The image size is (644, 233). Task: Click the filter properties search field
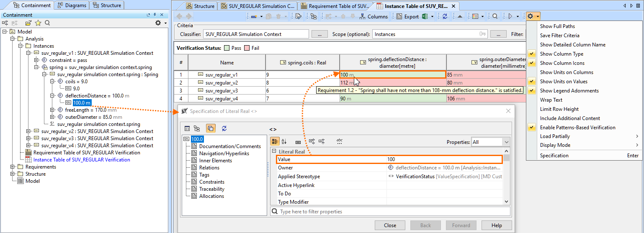pos(390,212)
